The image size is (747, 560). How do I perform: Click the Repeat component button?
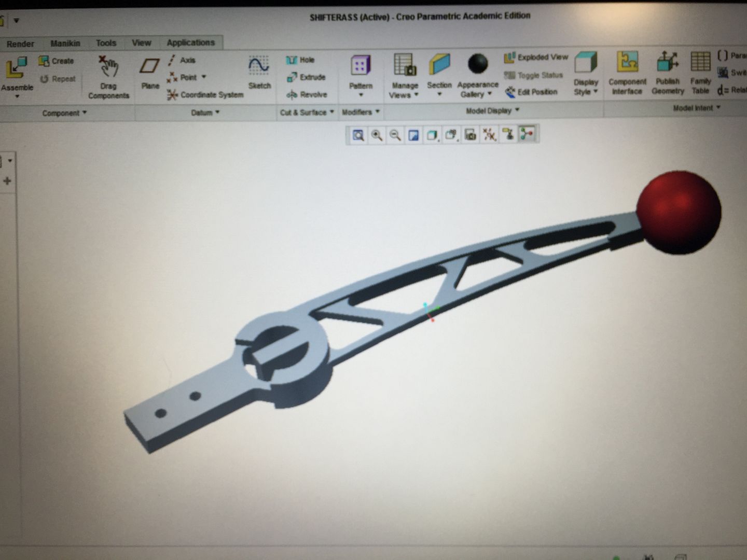58,79
